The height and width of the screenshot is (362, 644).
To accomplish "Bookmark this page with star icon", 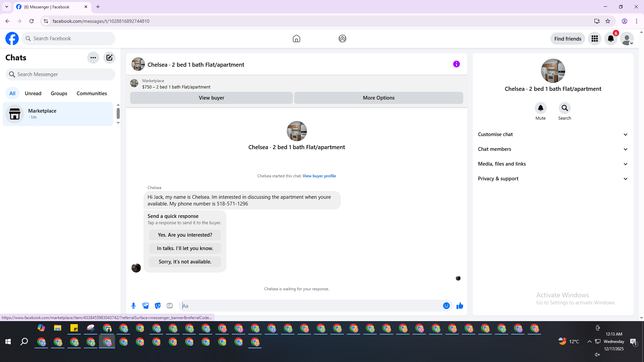I will coord(608,21).
